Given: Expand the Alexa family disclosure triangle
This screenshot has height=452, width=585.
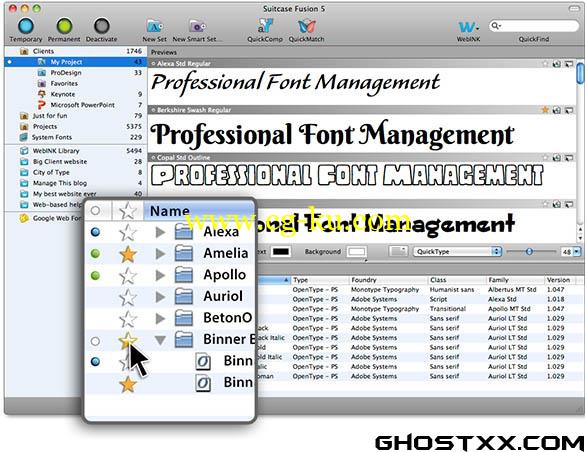Looking at the screenshot, I should [x=160, y=232].
